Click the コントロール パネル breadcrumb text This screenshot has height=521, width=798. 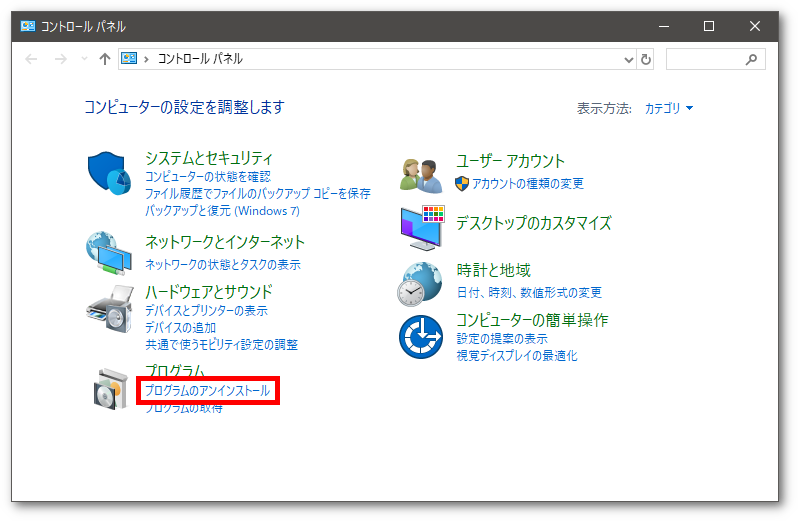[200, 59]
